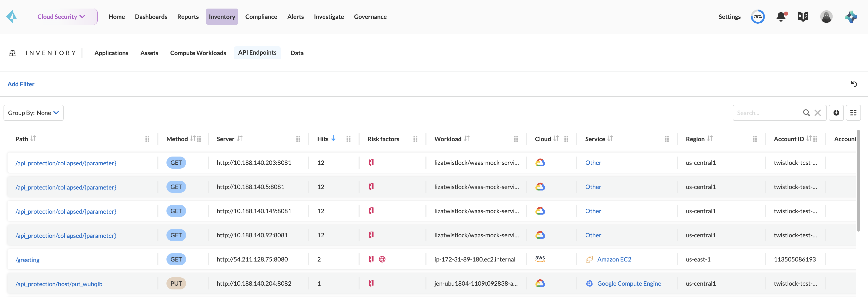
Task: Click the Path column drag handle
Action: [x=147, y=139]
